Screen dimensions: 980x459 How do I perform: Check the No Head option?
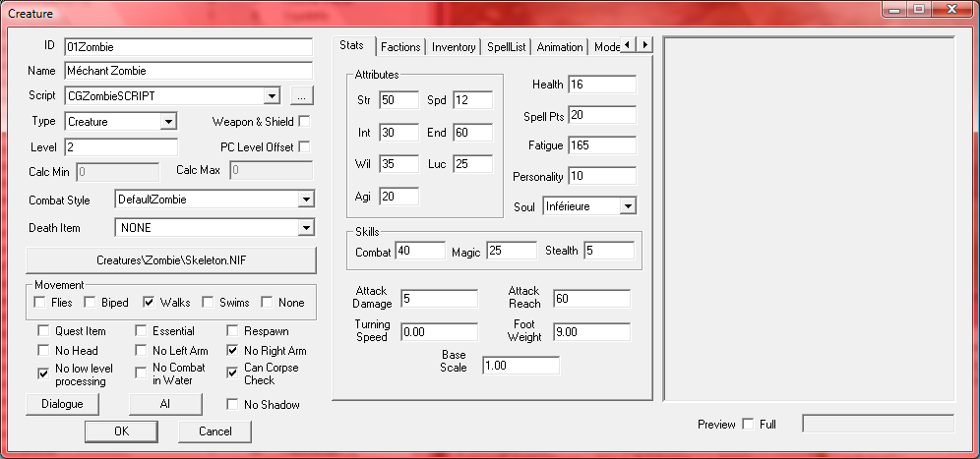tap(43, 350)
